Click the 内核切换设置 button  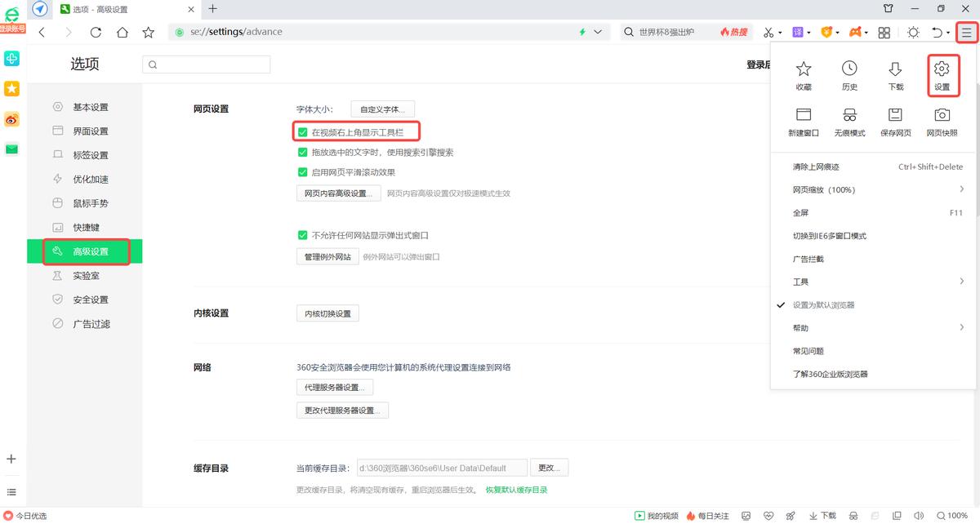(x=327, y=313)
